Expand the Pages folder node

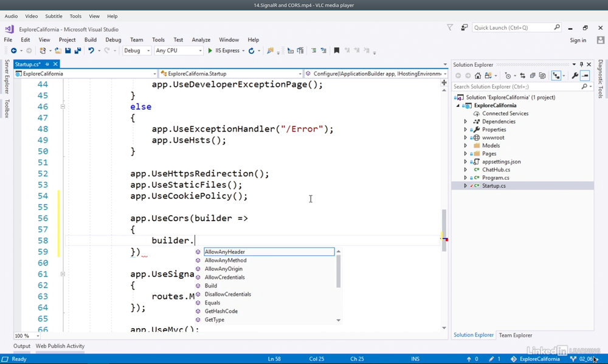(x=466, y=154)
